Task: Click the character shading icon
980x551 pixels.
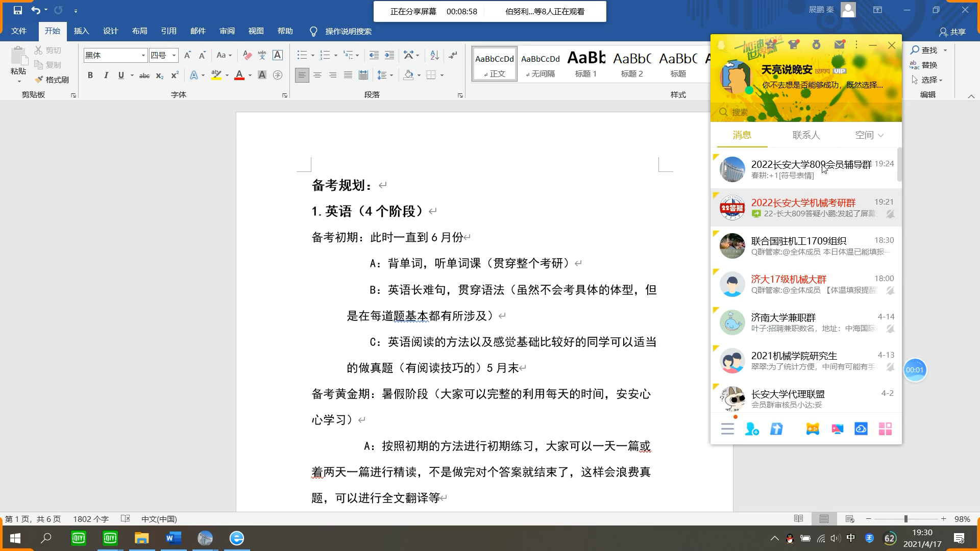Action: click(262, 76)
